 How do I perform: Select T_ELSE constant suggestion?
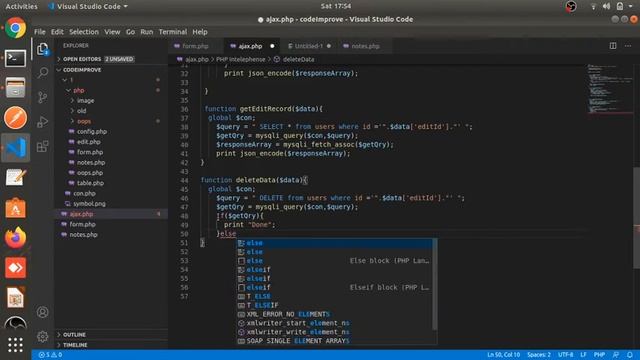(335, 297)
